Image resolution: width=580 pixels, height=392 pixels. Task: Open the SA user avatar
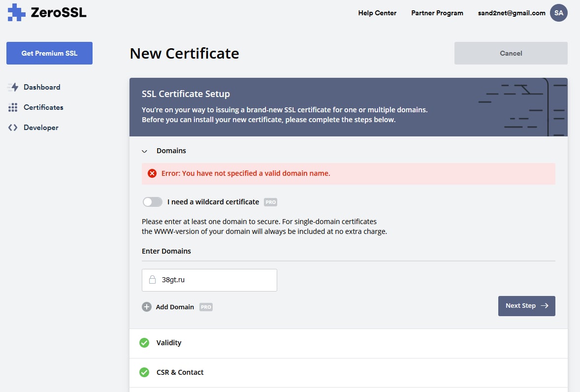558,13
